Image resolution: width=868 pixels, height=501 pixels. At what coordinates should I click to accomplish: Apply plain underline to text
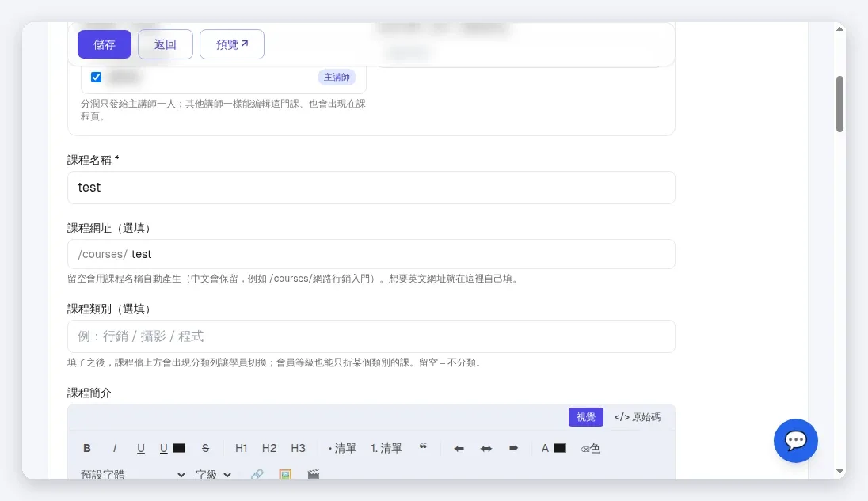[x=141, y=449]
